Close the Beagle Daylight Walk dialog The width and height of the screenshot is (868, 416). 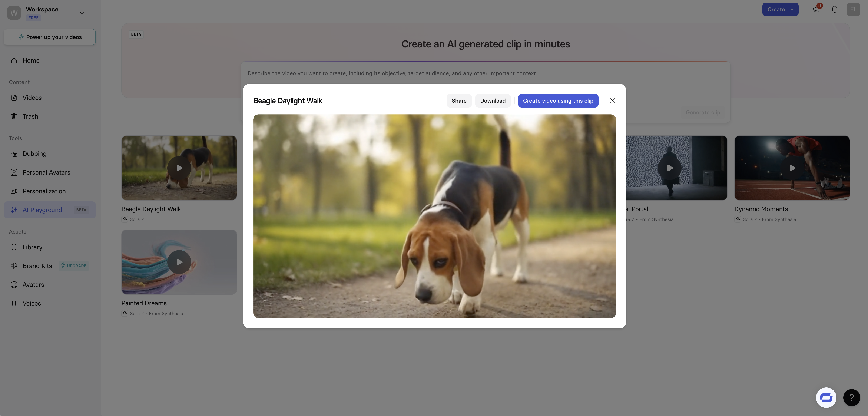[612, 101]
